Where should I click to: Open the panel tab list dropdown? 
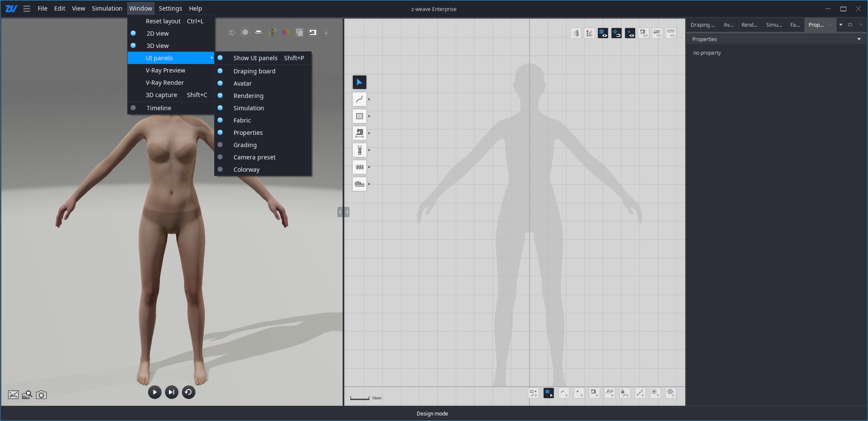coord(841,25)
